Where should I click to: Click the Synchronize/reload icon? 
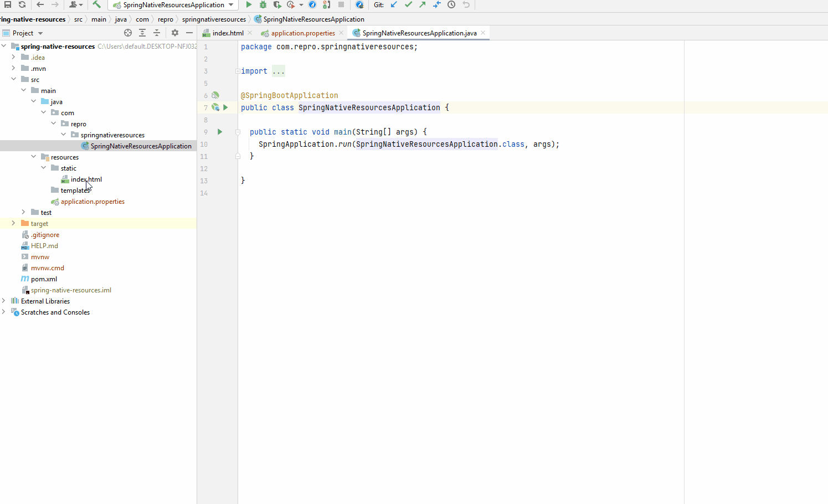(22, 4)
